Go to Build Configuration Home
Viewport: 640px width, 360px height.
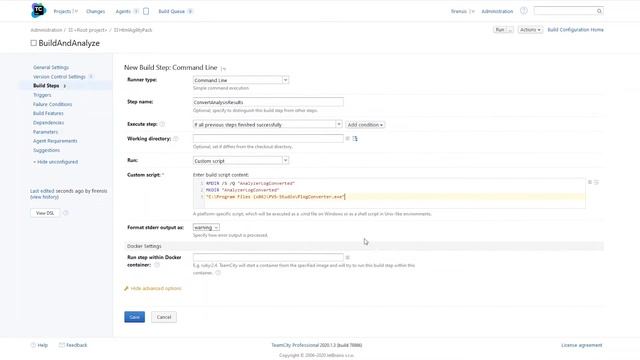pyautogui.click(x=576, y=30)
